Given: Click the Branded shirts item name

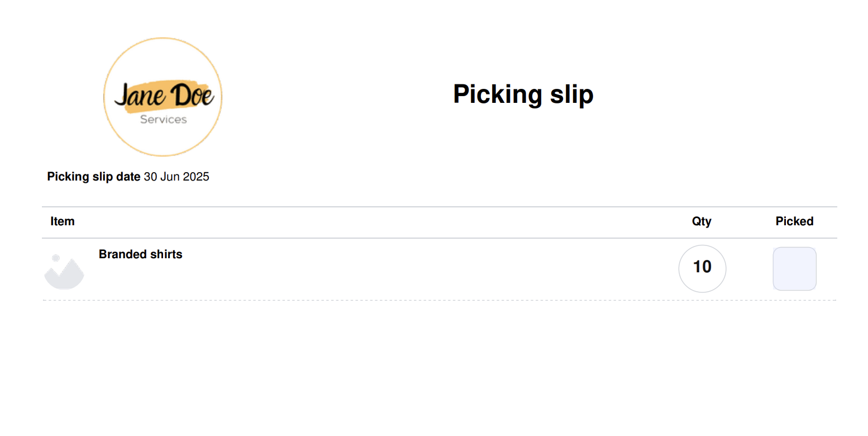Looking at the screenshot, I should point(141,254).
